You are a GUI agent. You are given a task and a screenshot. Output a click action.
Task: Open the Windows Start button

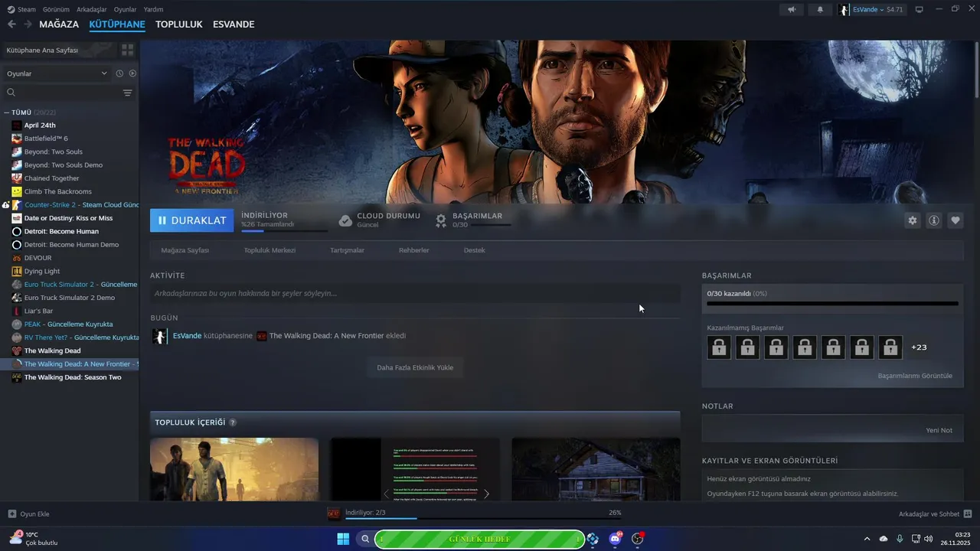click(x=343, y=539)
